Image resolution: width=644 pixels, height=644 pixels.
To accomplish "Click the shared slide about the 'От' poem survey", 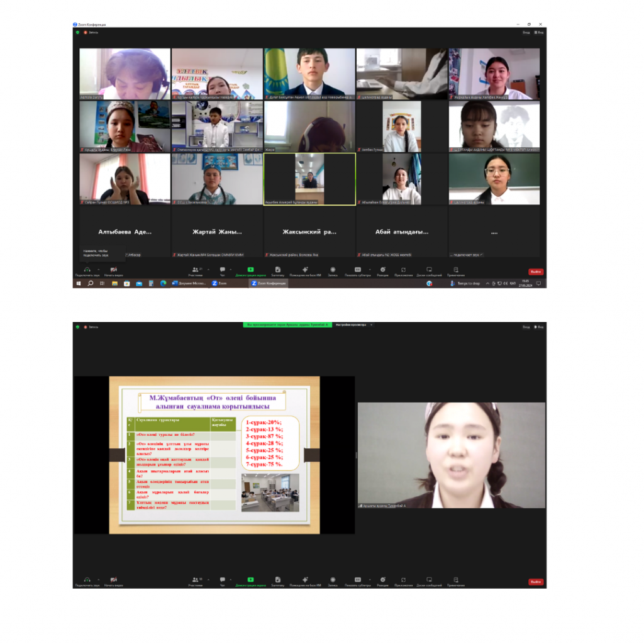I will click(x=214, y=455).
